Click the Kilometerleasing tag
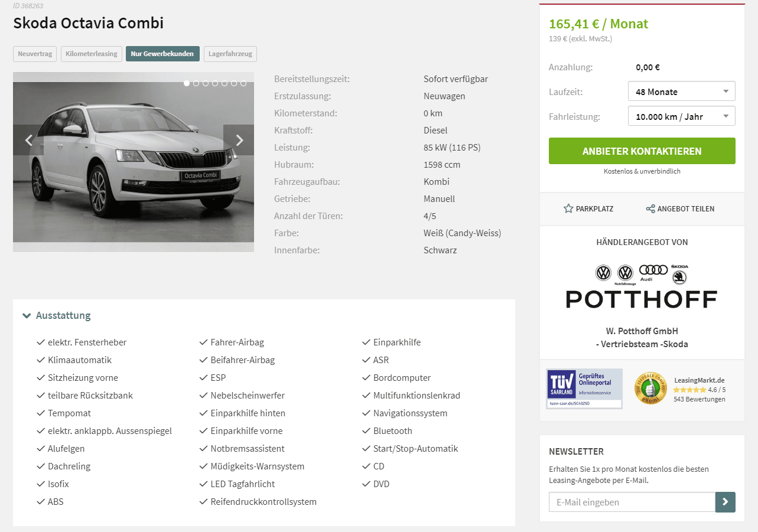This screenshot has width=758, height=532. [92, 54]
